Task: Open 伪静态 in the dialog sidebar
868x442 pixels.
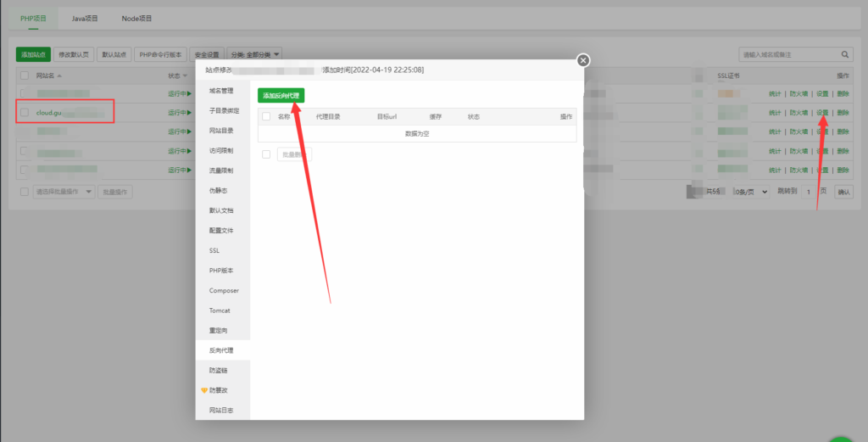Action: click(223, 191)
